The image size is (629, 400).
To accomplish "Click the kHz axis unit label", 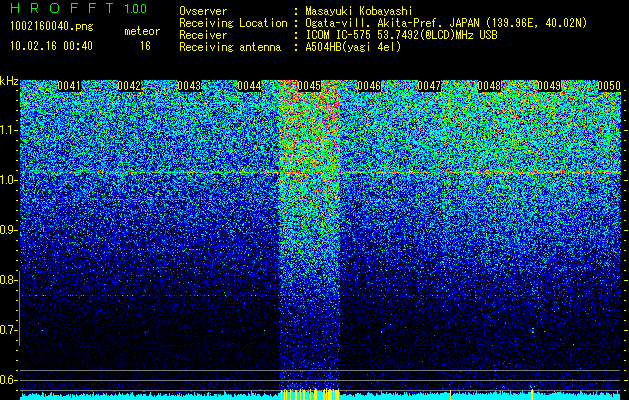I will 9,81.
